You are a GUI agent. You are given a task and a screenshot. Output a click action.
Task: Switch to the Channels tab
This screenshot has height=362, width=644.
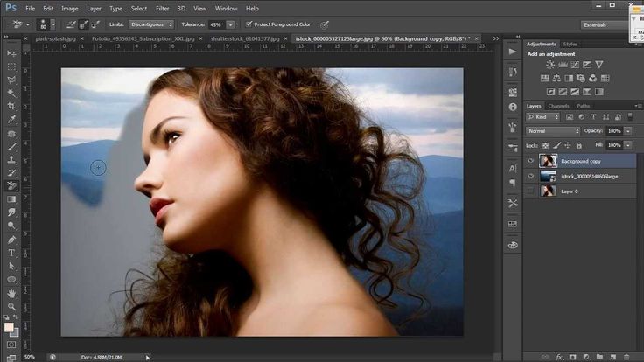pos(558,106)
